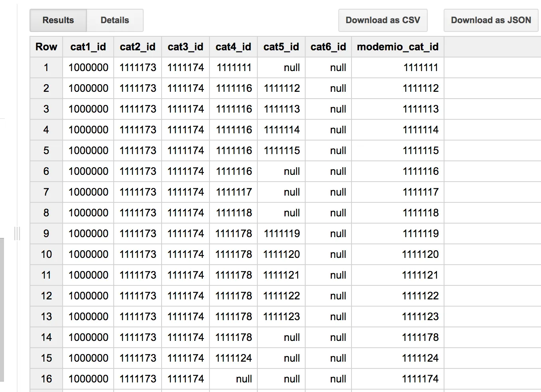Click cat4_id value 1111116 in row 2
The height and width of the screenshot is (392, 541).
(x=234, y=88)
